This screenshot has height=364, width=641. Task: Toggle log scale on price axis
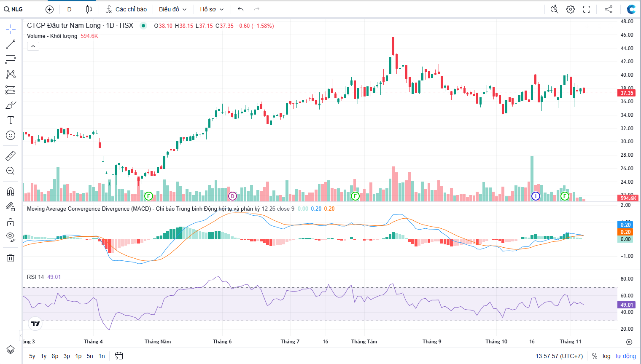coord(606,356)
